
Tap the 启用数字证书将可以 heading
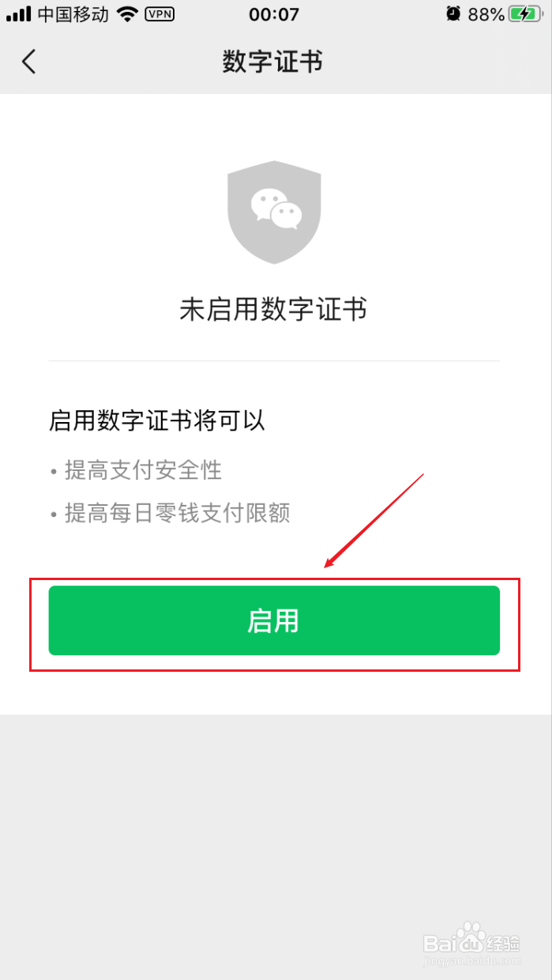click(157, 420)
